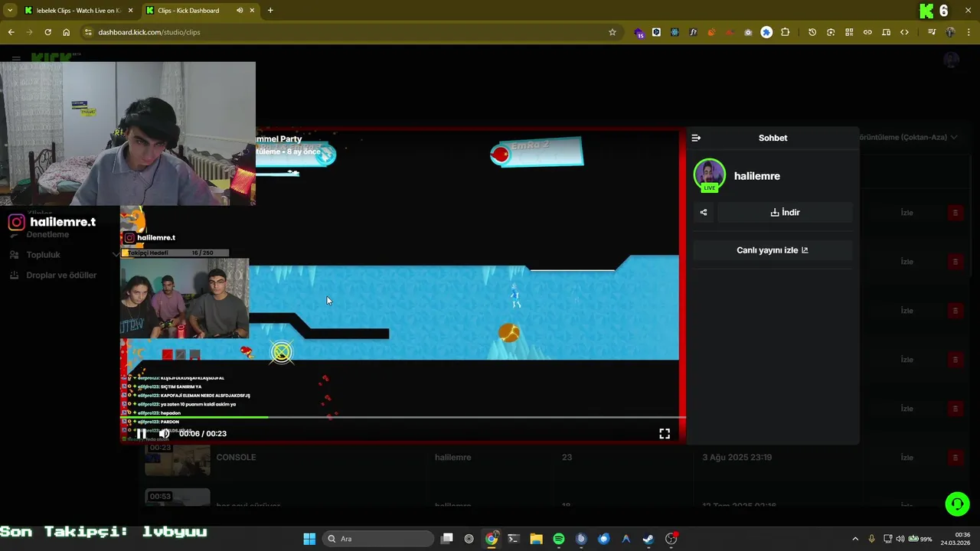
Task: Close the Kick Dashboard tab
Action: [x=253, y=10]
